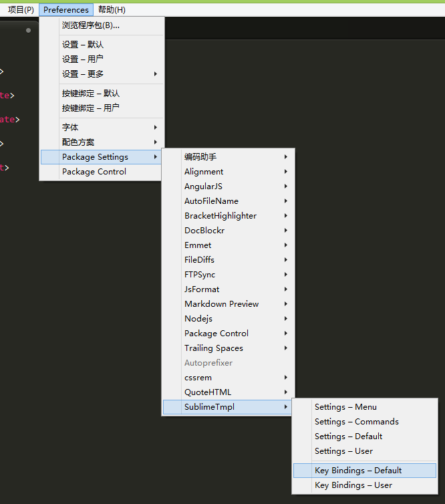Open 按键绑定 – 用户 key bindings
The width and height of the screenshot is (445, 504).
click(x=102, y=108)
